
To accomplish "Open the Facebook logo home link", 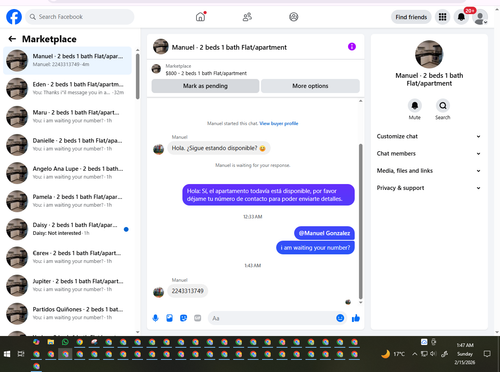I will tap(14, 17).
